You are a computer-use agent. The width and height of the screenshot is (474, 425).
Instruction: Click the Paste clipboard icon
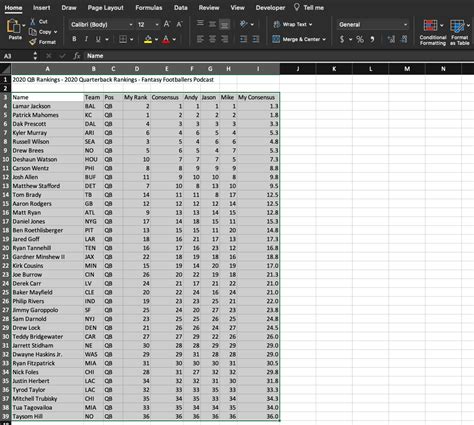(13, 27)
